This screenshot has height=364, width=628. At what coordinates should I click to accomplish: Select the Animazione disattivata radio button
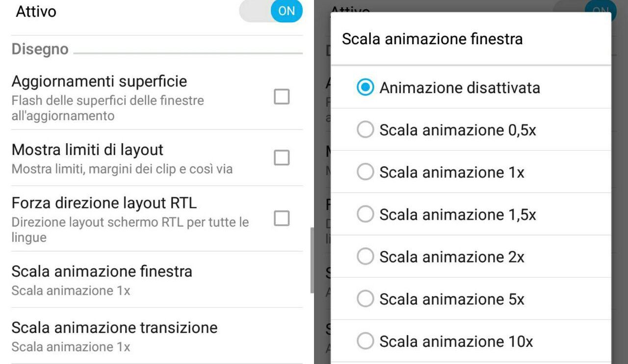coord(366,88)
